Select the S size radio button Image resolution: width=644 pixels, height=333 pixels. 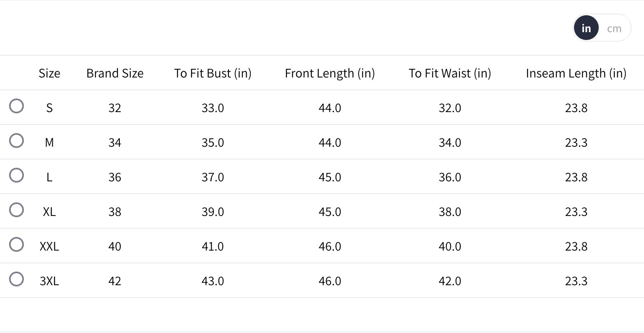tap(16, 106)
